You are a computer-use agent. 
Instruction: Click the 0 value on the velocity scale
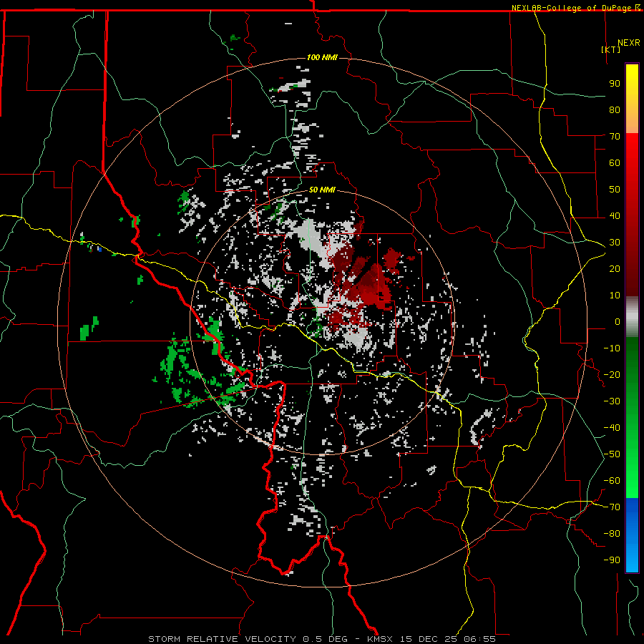618,321
